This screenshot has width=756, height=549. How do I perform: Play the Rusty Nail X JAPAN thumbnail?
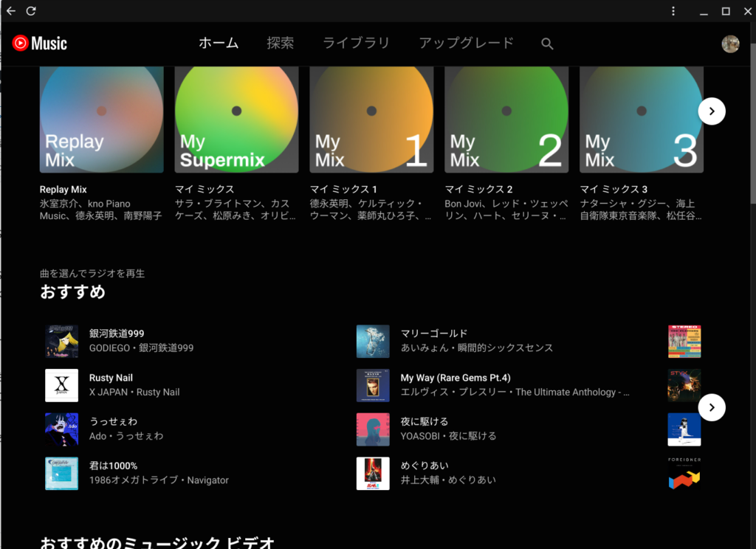[62, 386]
